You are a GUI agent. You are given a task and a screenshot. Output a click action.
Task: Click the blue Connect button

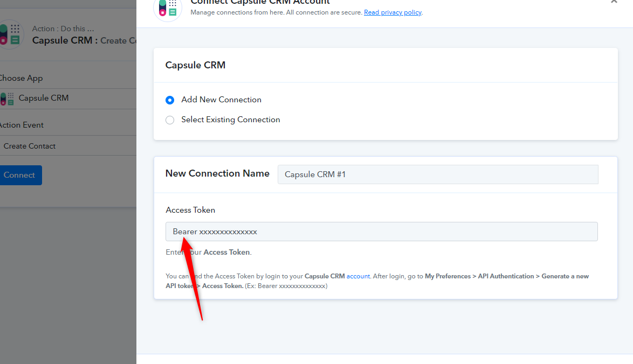point(20,176)
